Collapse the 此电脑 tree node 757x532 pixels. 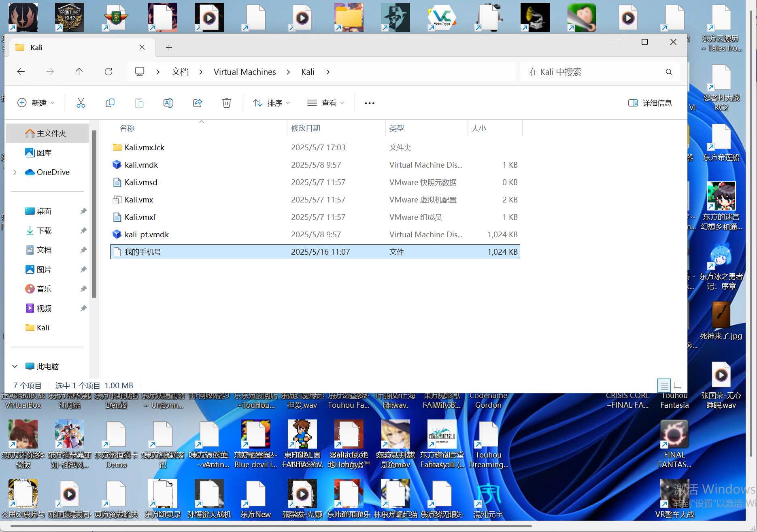point(15,366)
